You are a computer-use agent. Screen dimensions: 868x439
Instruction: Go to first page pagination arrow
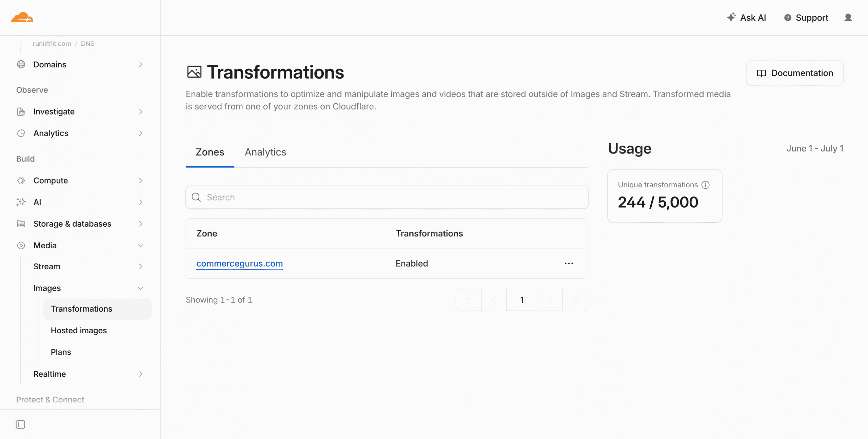click(x=469, y=300)
